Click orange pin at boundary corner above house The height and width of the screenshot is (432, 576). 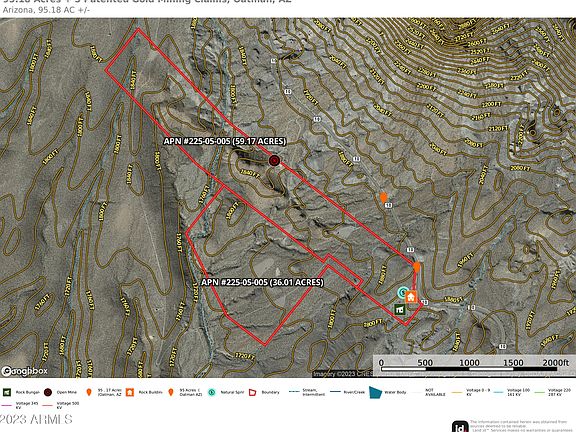[416, 267]
